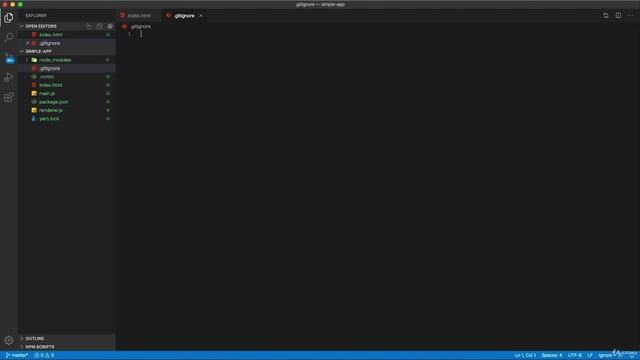Open the yarn.lock file

tap(49, 119)
